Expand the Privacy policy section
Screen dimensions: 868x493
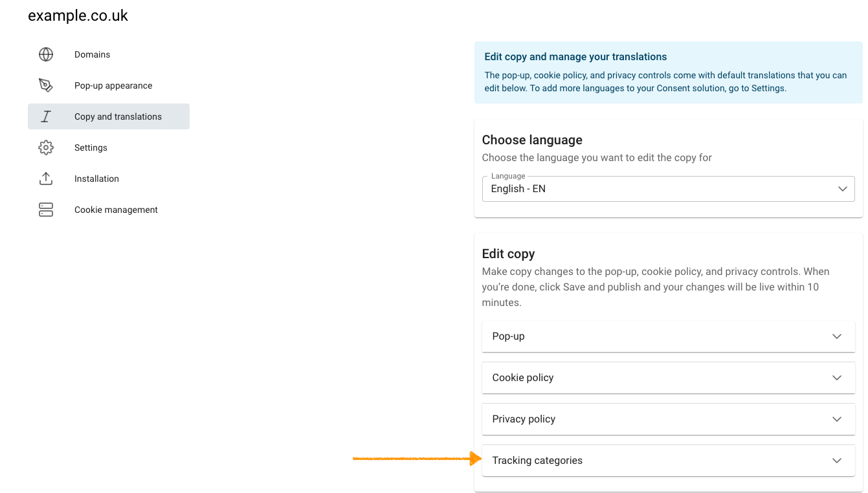[668, 419]
